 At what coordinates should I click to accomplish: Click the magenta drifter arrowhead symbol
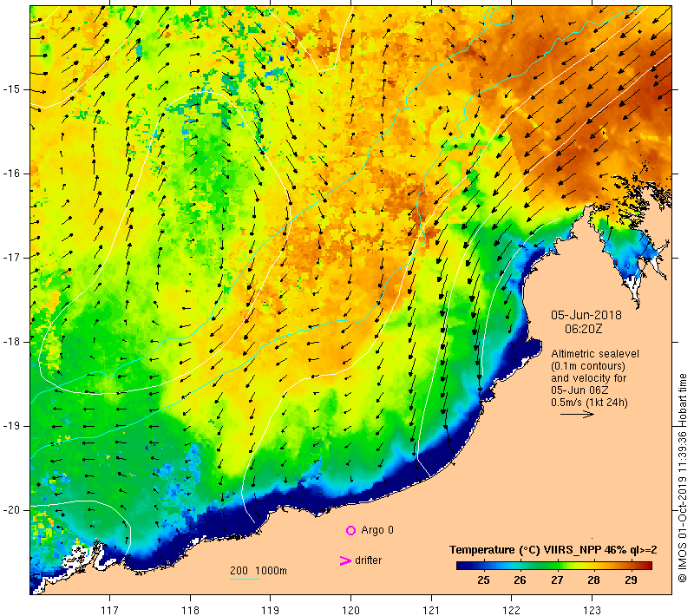pyautogui.click(x=345, y=560)
